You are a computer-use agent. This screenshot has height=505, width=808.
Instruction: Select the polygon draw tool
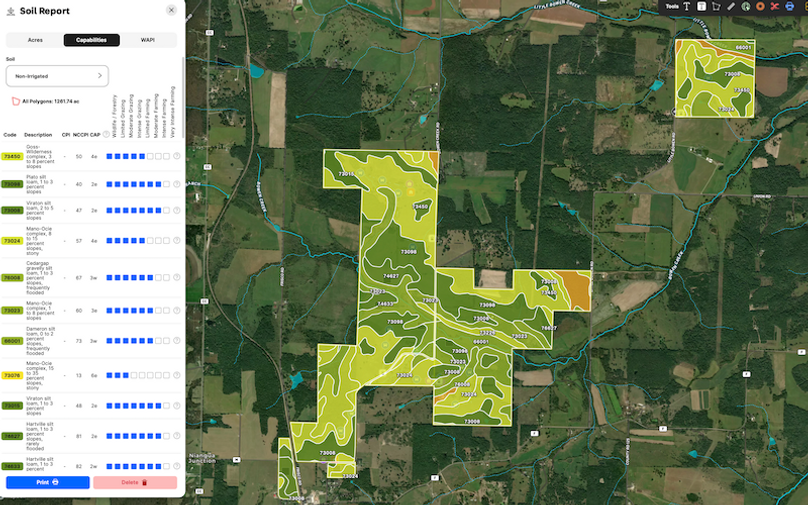pos(717,6)
